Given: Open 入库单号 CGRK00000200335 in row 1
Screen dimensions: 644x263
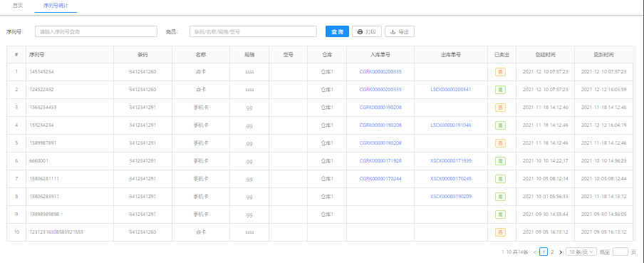Looking at the screenshot, I should tap(380, 71).
